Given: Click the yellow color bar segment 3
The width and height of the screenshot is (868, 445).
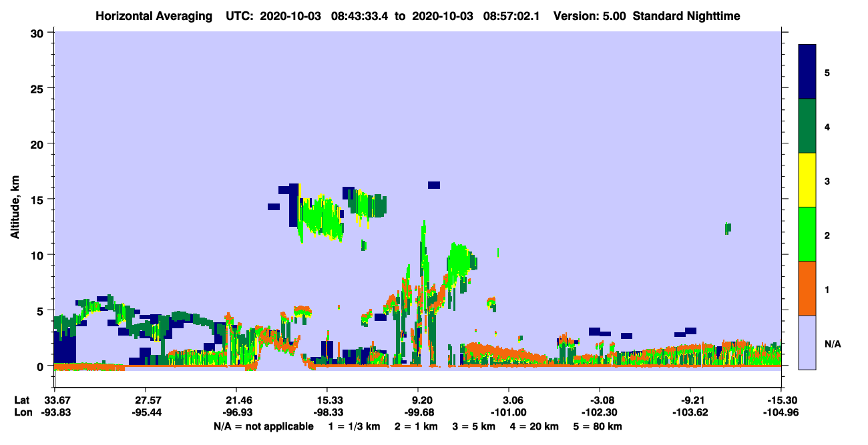Looking at the screenshot, I should point(807,180).
